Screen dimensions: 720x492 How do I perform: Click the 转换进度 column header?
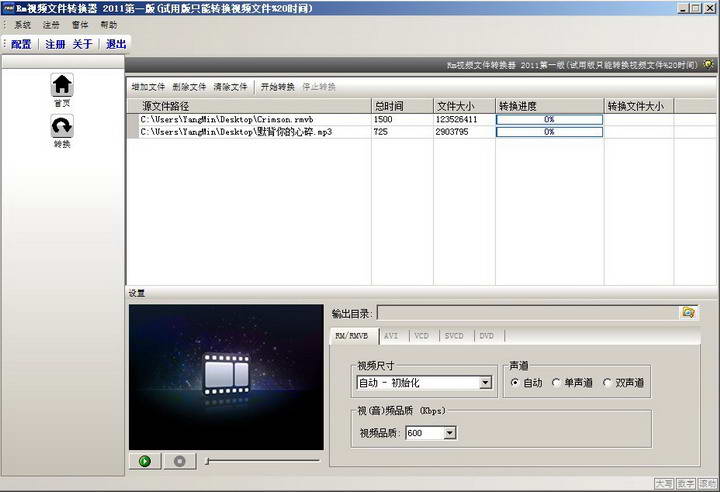[x=550, y=106]
